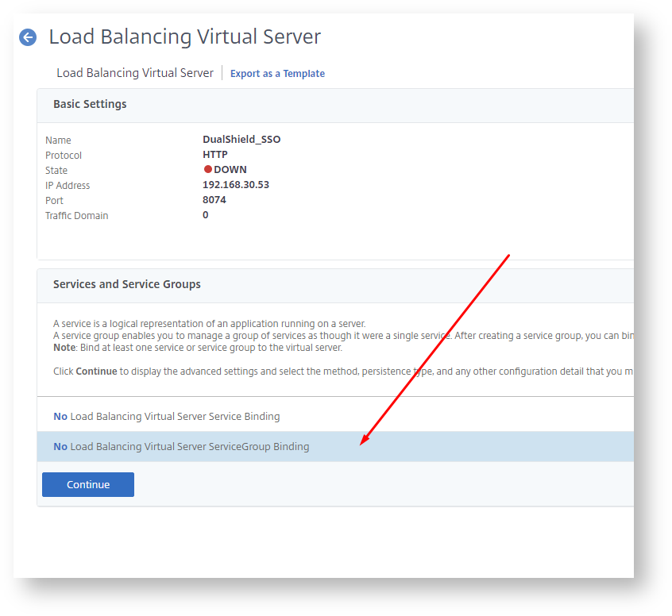Click the port value 8074
This screenshot has width=672, height=616.
(x=214, y=200)
